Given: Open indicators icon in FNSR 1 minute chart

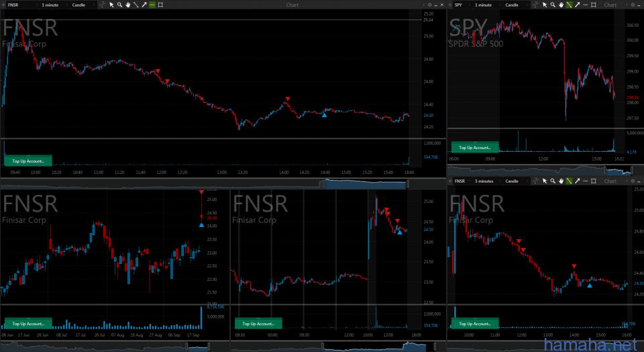Looking at the screenshot, I should point(102,5).
